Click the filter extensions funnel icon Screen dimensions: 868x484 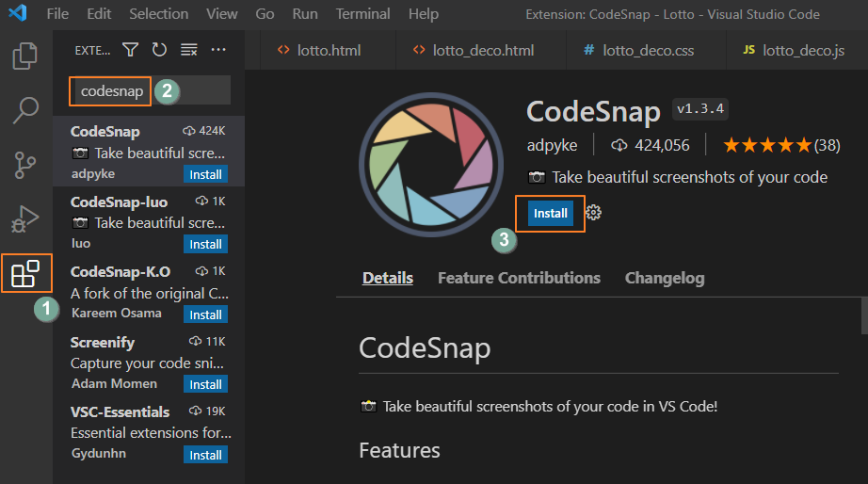[130, 50]
